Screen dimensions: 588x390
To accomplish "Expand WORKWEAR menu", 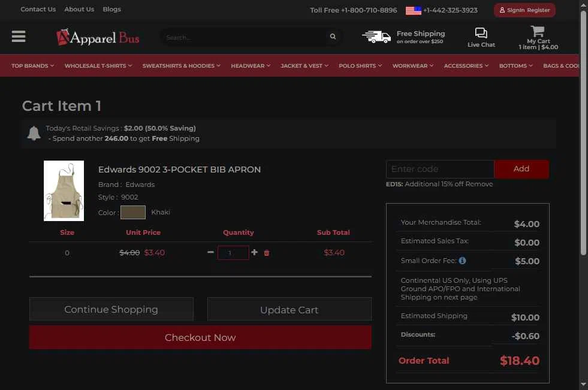I will coord(413,65).
